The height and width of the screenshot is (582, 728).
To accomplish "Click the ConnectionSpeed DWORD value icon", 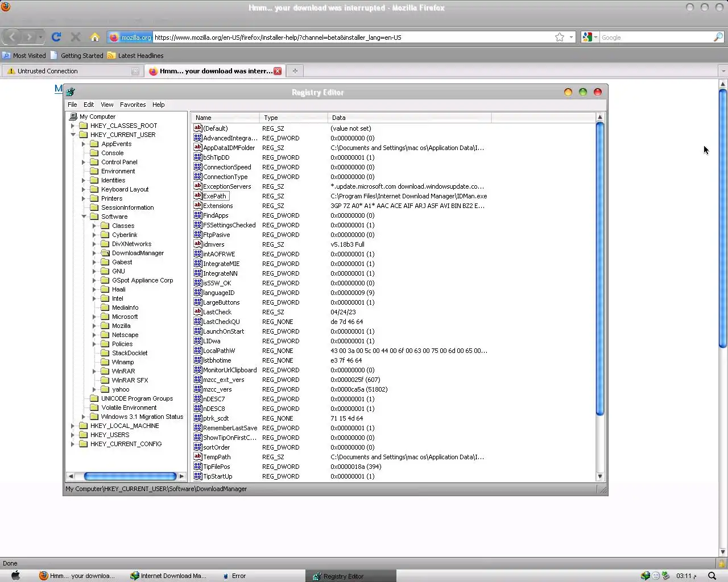I will [198, 167].
